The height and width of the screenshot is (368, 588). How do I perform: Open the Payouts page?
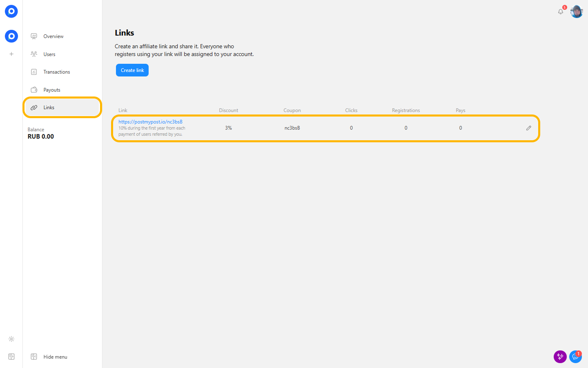(52, 90)
